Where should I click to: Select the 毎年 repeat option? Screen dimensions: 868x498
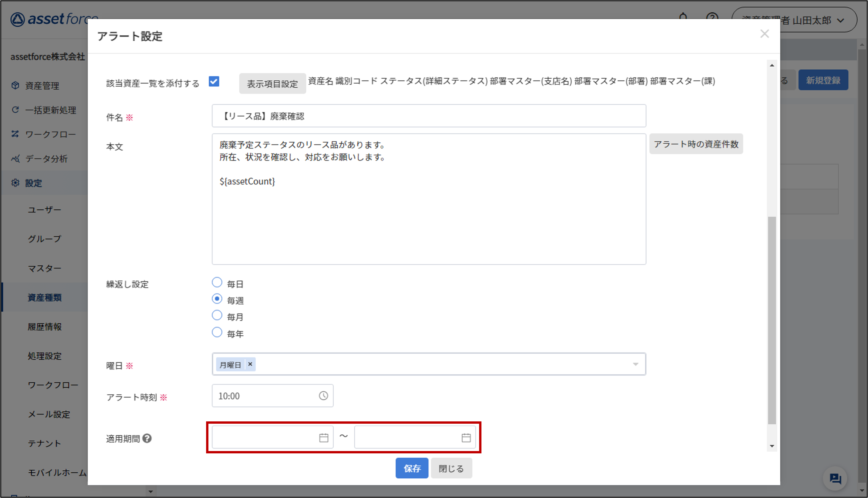point(217,332)
